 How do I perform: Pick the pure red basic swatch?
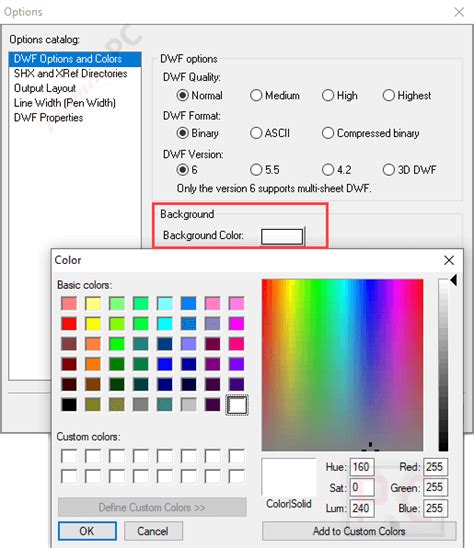[69, 324]
